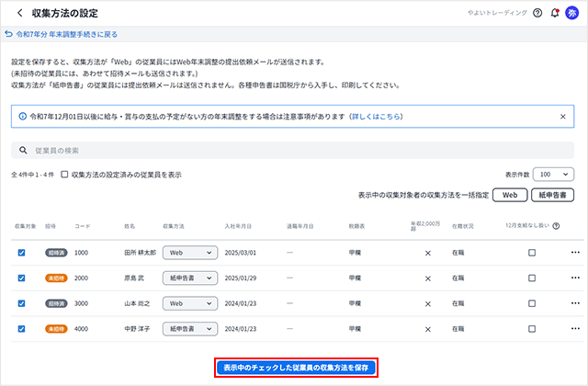Toggle 収集方法の設定済みの従業員を表示 checkbox
This screenshot has width=588, height=386.
64,174
